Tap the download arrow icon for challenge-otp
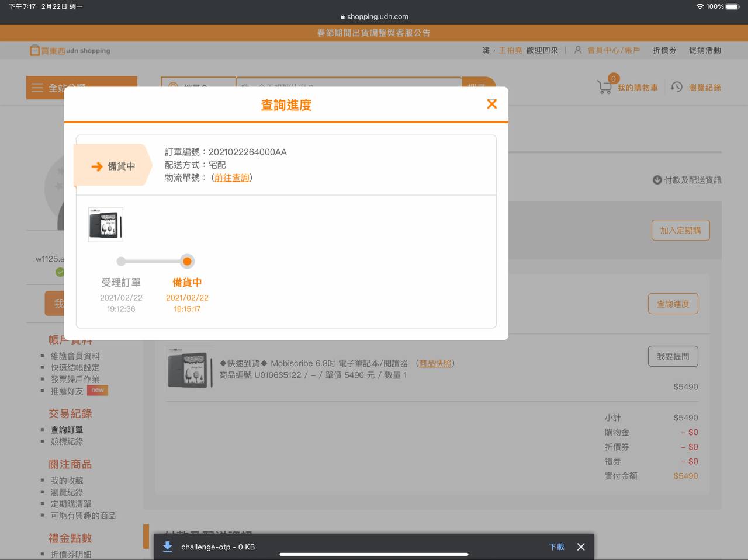748x560 pixels. pyautogui.click(x=168, y=547)
